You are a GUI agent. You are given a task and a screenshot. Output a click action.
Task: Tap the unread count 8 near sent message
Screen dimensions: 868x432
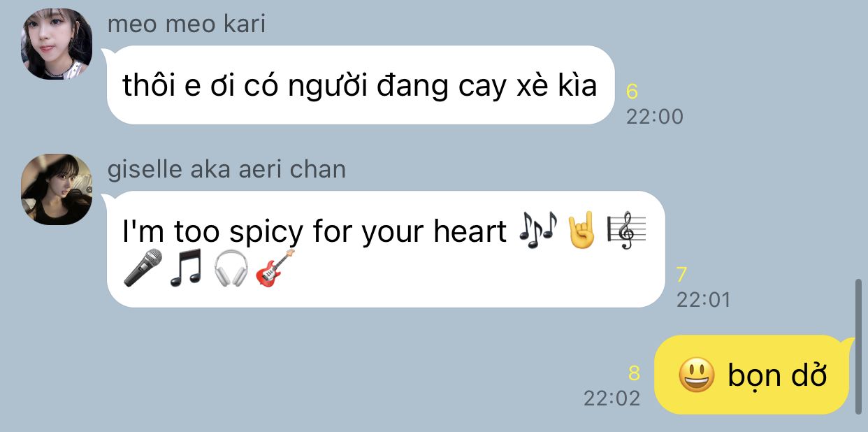click(x=634, y=373)
